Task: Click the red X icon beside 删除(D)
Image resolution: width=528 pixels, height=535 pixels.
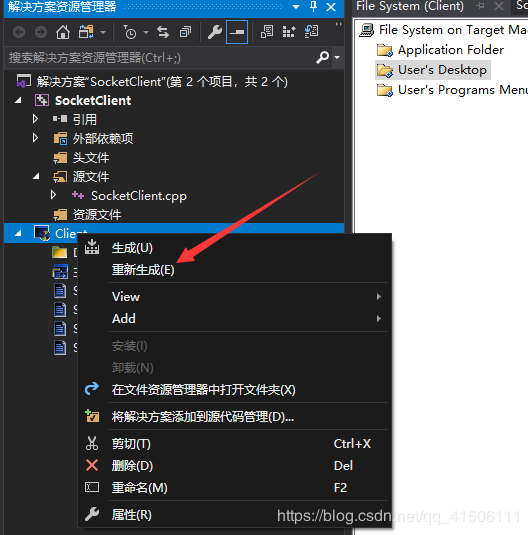Action: pos(92,465)
